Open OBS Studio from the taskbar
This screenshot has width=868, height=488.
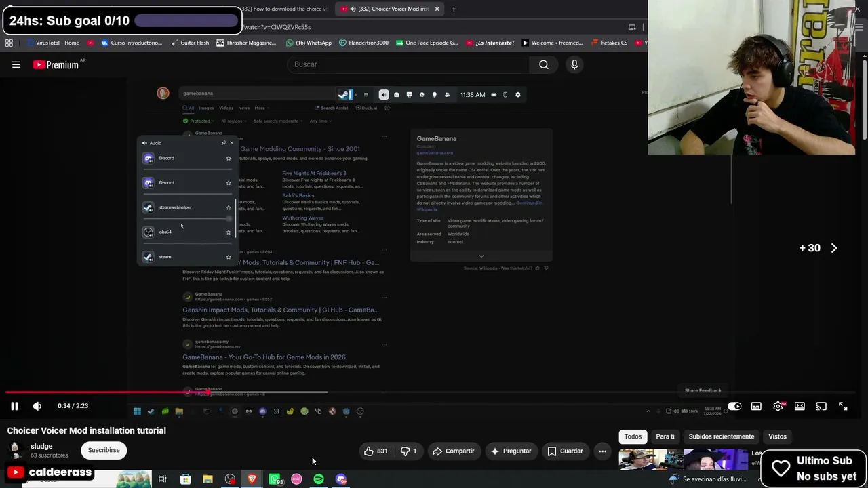[230, 479]
